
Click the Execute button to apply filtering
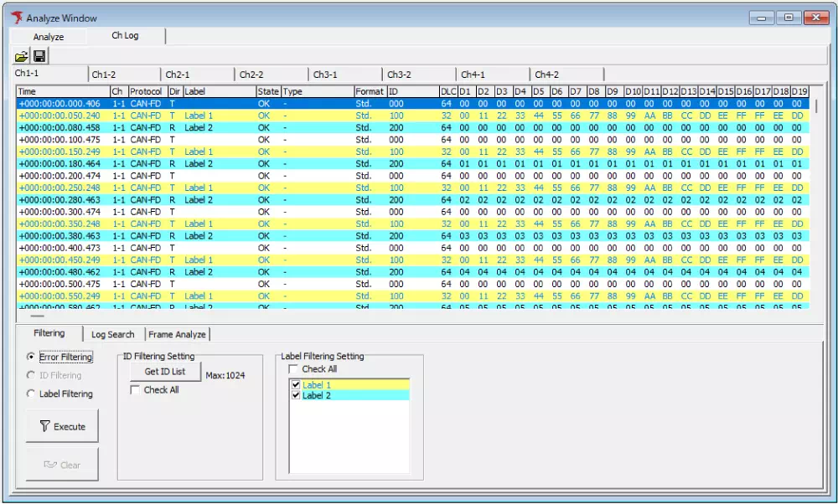click(x=62, y=425)
